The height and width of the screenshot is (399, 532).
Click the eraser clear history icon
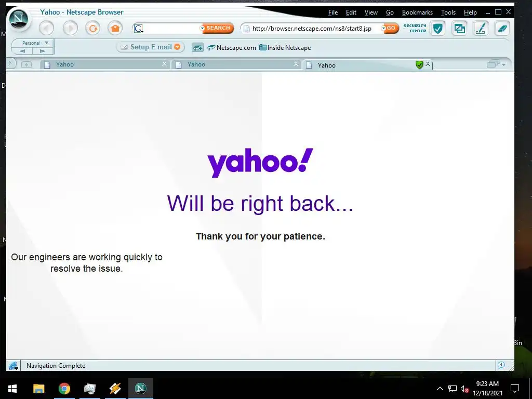click(502, 29)
